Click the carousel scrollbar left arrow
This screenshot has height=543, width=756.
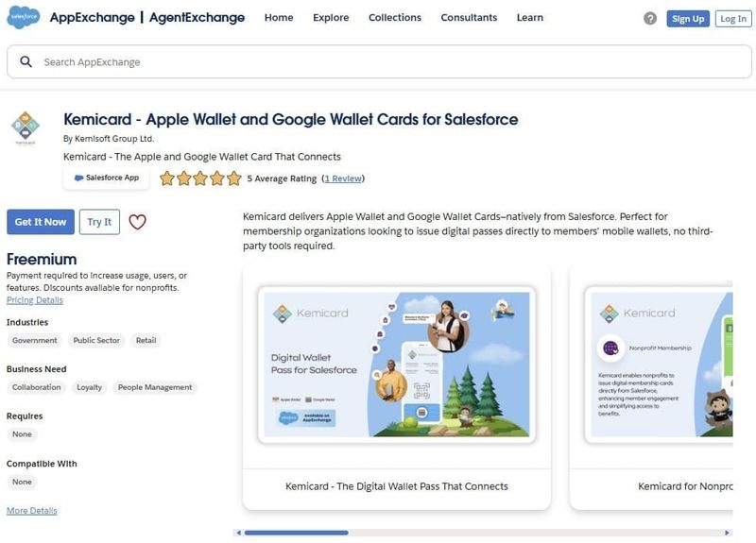pos(238,533)
